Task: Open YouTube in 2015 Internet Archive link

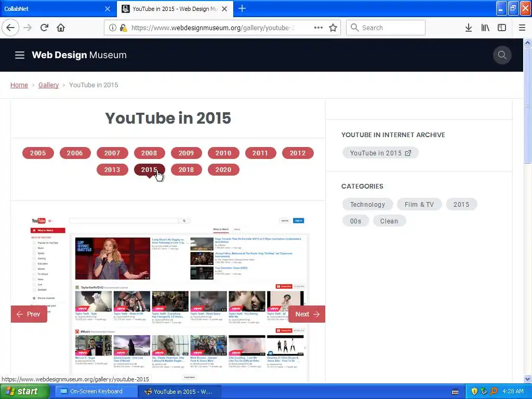Action: [380, 153]
